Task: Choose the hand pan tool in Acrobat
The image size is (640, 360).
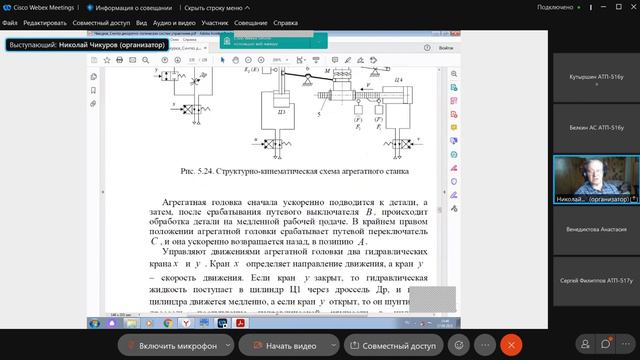Action: [236, 60]
